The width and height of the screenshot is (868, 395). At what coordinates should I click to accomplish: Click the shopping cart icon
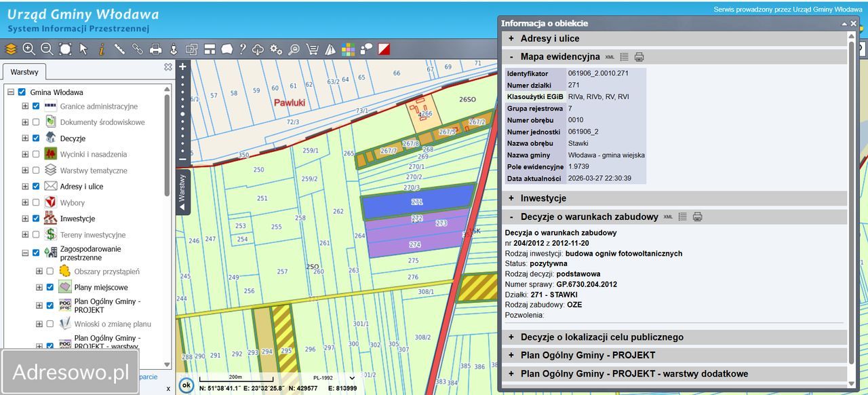coord(312,49)
